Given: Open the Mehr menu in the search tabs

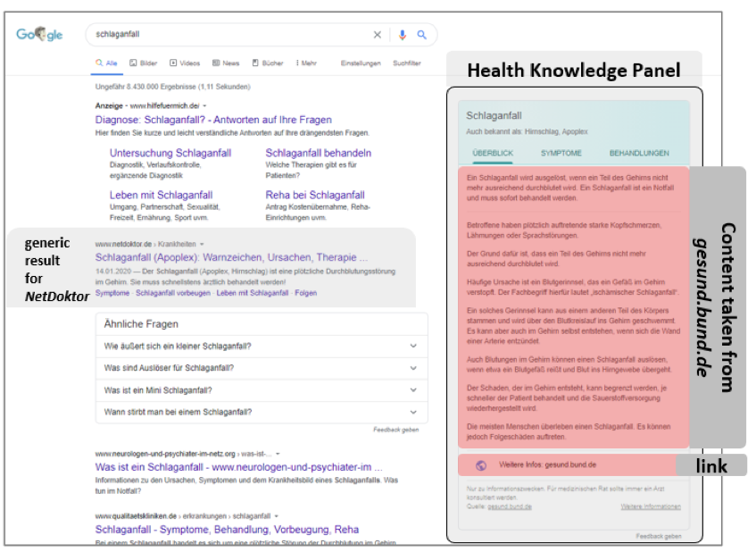Looking at the screenshot, I should click(x=306, y=63).
